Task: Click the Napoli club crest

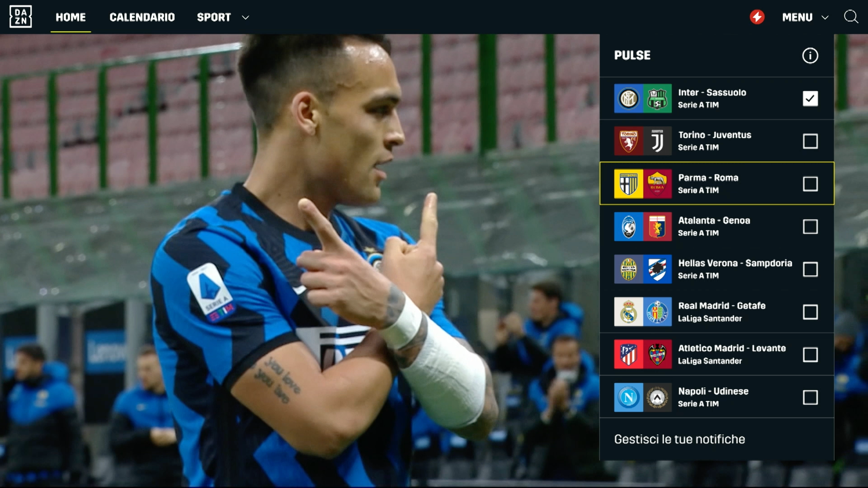Action: click(x=628, y=398)
